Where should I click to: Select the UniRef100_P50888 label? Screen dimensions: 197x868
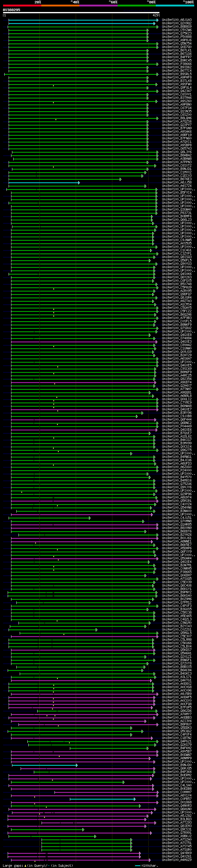point(177,37)
